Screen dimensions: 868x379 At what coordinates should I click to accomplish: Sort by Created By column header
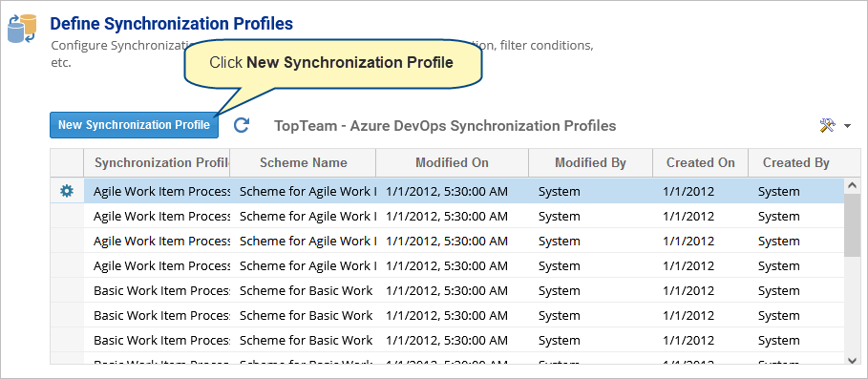796,162
